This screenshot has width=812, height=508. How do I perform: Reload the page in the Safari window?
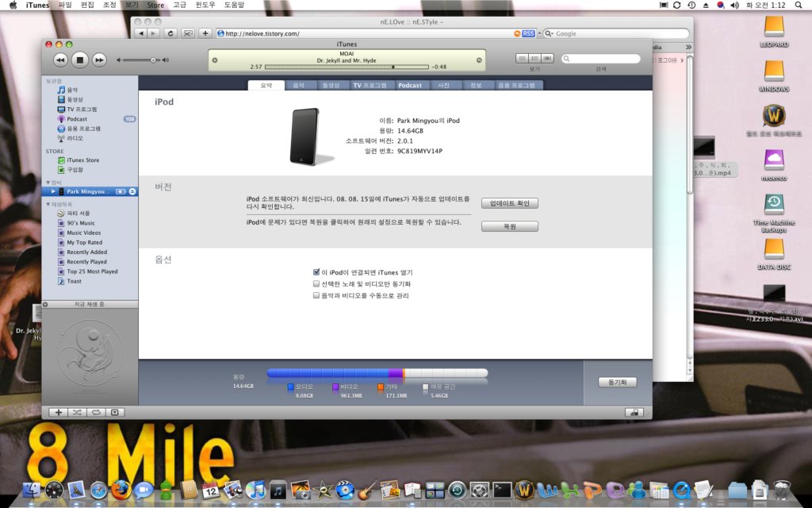click(x=170, y=33)
